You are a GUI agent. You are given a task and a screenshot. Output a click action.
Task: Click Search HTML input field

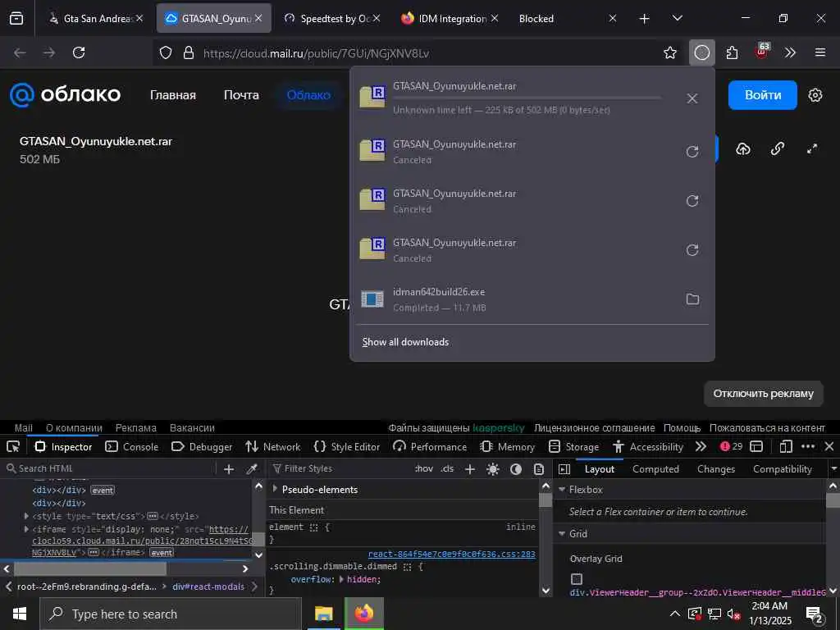110,468
